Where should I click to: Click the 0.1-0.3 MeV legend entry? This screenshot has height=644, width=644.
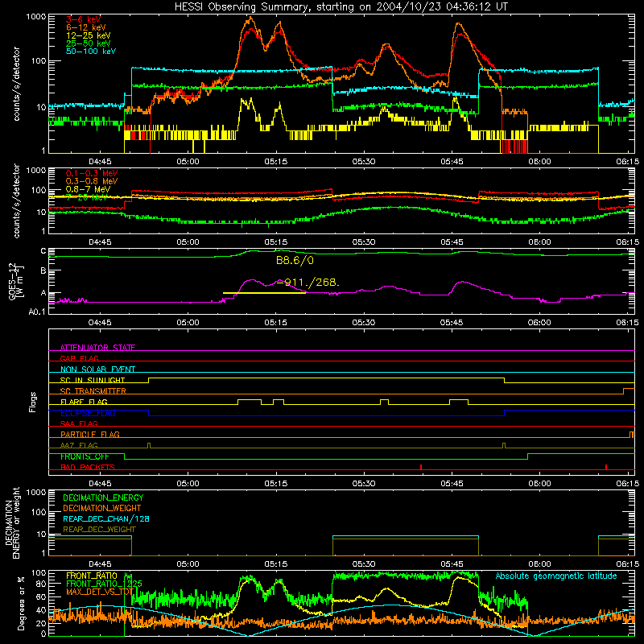92,174
